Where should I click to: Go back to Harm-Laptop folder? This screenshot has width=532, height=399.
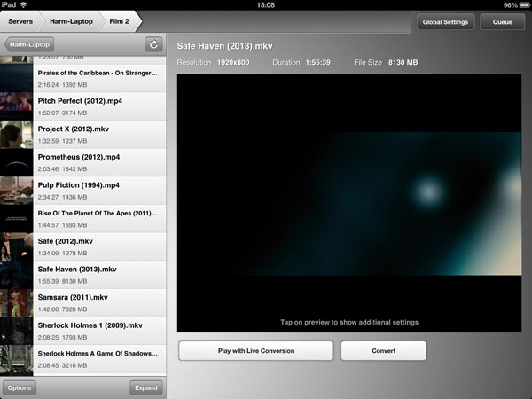point(29,43)
